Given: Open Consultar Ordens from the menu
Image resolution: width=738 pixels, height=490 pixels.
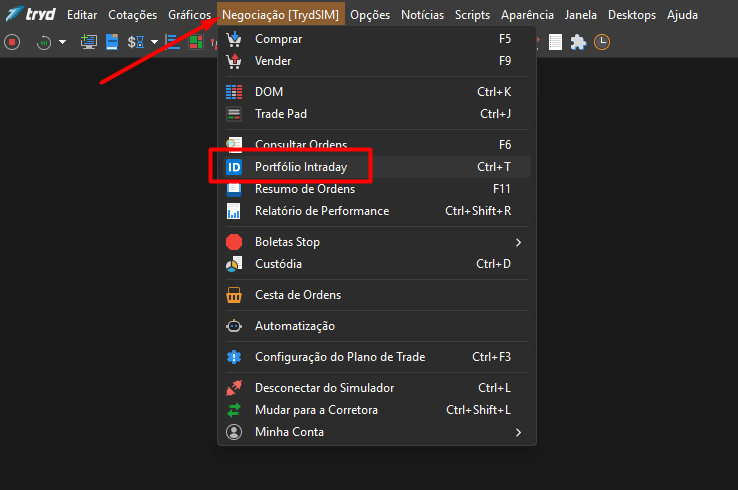Looking at the screenshot, I should click(377, 145).
